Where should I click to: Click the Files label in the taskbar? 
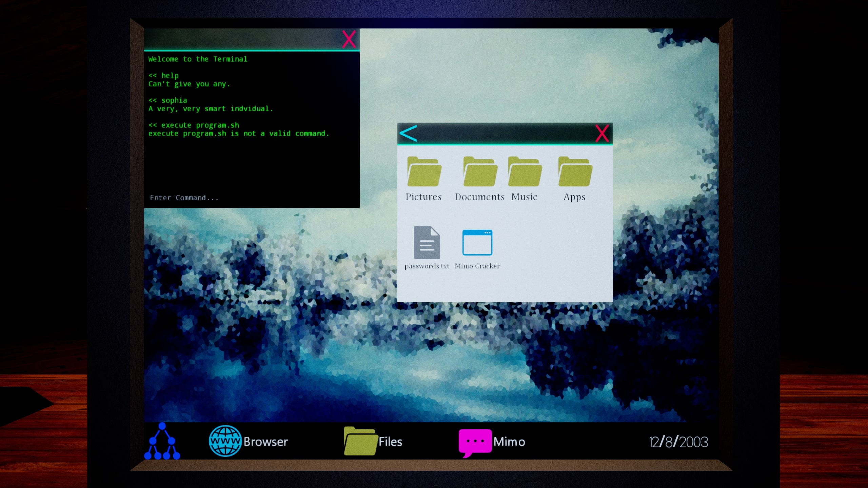point(390,442)
